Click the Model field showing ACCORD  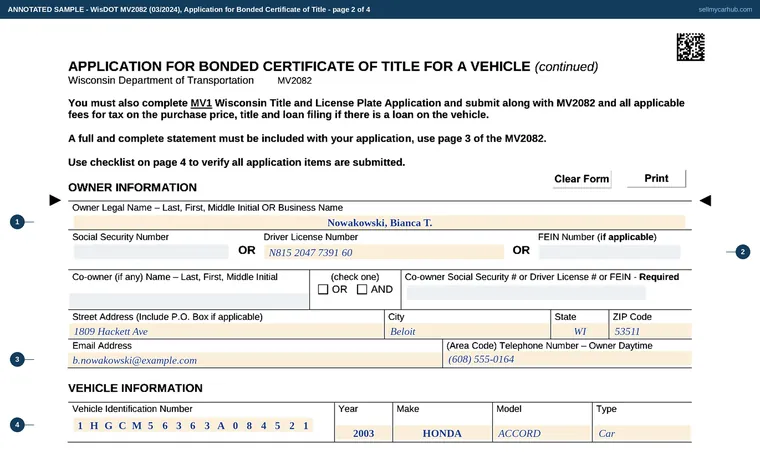click(x=542, y=433)
